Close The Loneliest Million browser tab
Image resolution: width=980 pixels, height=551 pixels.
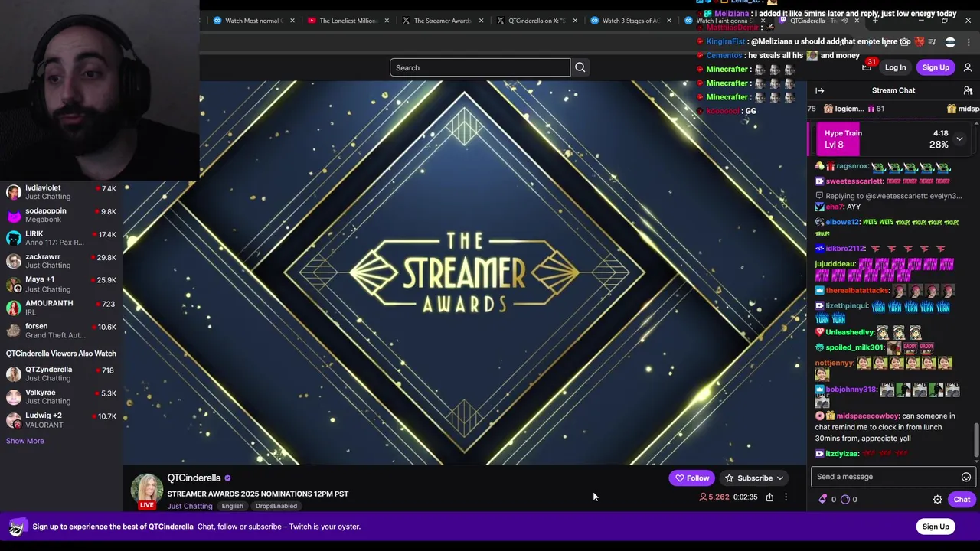click(x=387, y=21)
